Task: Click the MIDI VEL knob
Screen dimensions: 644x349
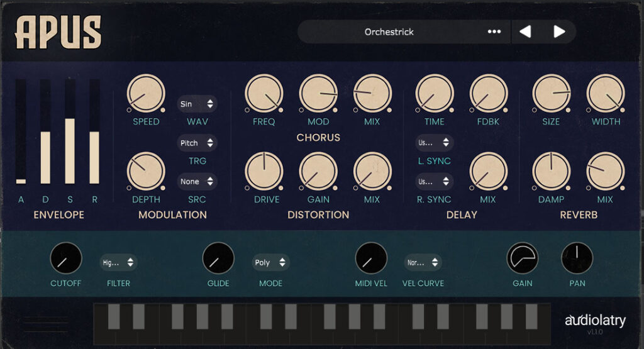Action: (371, 258)
